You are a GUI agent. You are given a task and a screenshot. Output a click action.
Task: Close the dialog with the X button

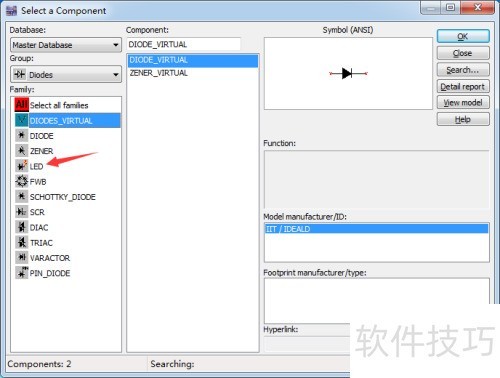(x=477, y=7)
